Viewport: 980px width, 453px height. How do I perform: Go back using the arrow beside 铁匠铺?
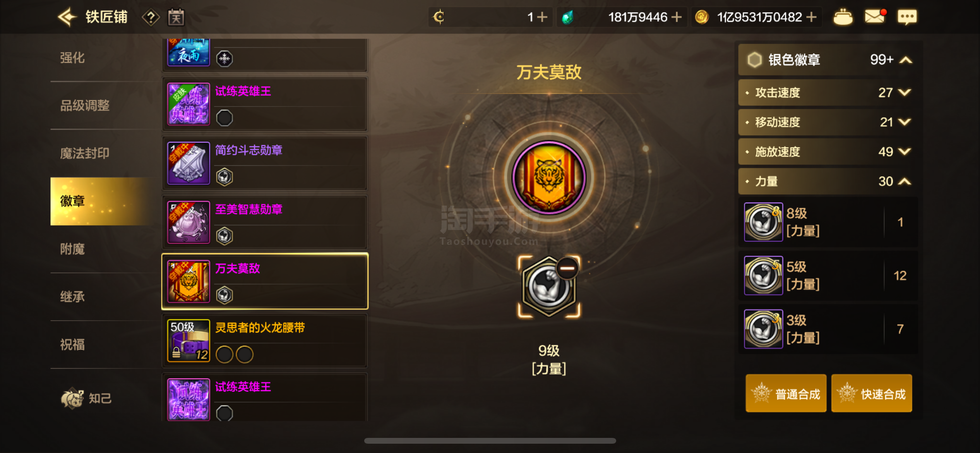pos(68,17)
